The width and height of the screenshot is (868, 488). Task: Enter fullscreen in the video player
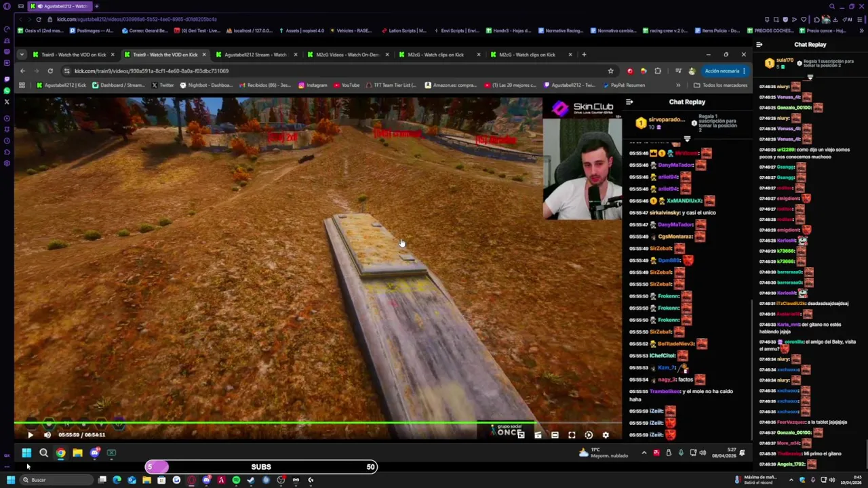click(x=572, y=435)
